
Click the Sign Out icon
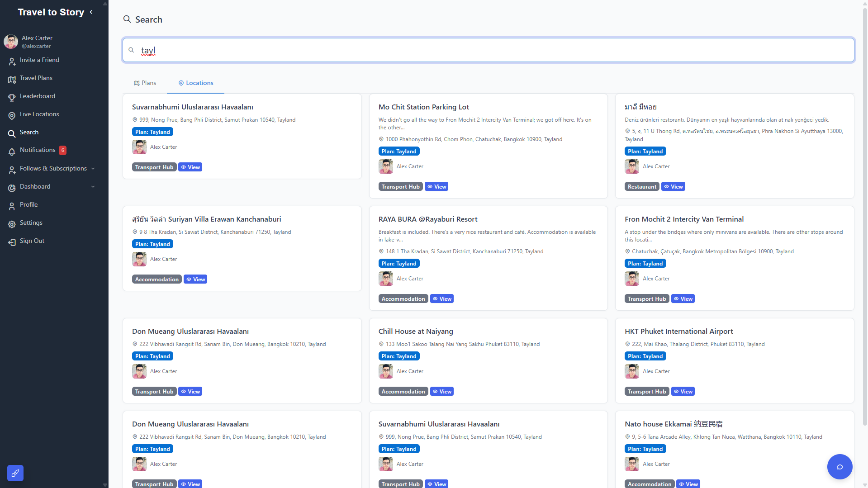pyautogui.click(x=12, y=242)
